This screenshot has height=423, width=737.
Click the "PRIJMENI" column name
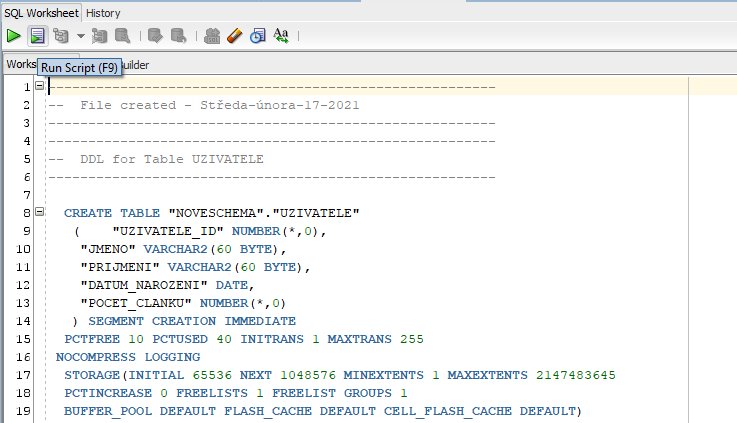pos(120,267)
